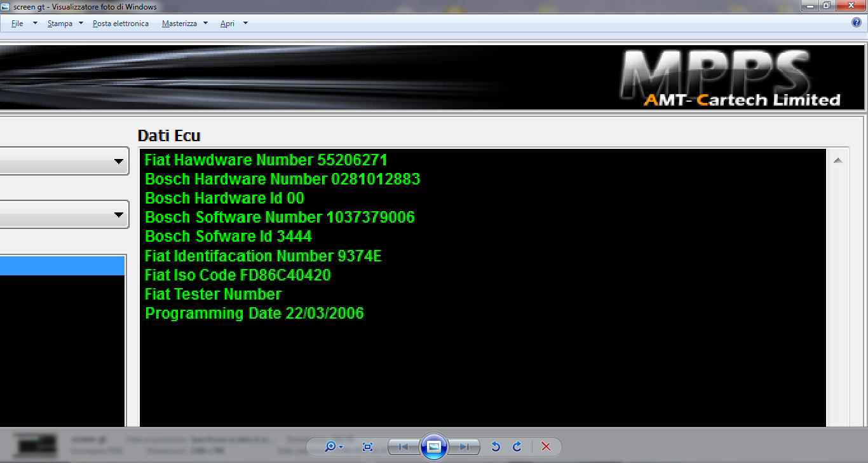This screenshot has height=463, width=868.
Task: Go to the previous photo
Action: coord(403,446)
